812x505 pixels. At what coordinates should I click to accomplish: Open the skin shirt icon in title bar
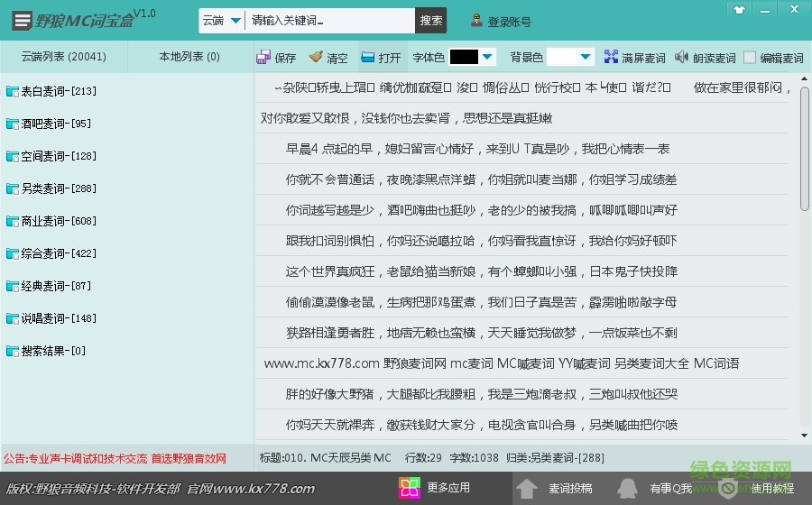click(x=740, y=10)
